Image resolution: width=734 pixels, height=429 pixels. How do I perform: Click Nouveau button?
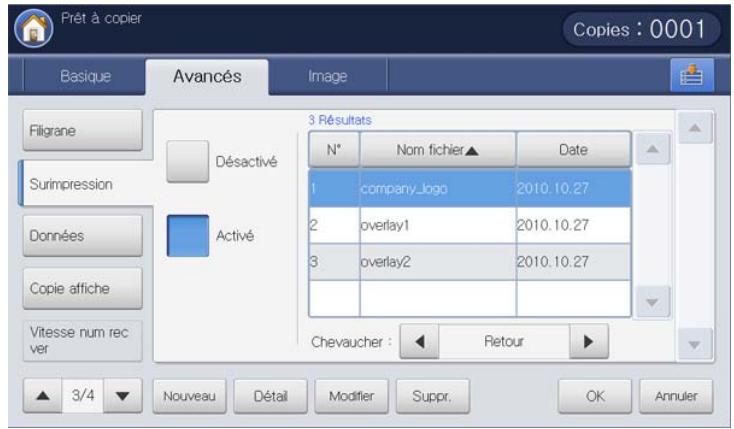tap(190, 396)
